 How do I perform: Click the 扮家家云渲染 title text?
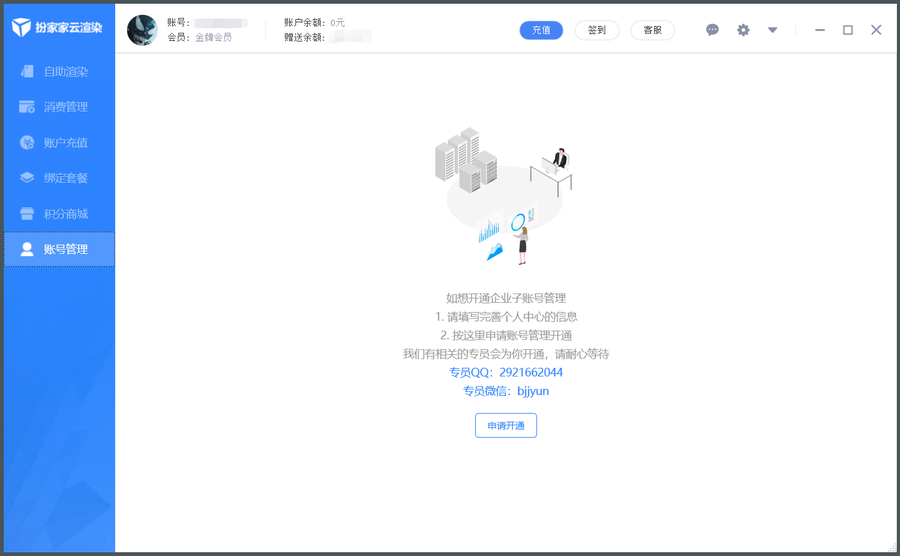click(69, 28)
